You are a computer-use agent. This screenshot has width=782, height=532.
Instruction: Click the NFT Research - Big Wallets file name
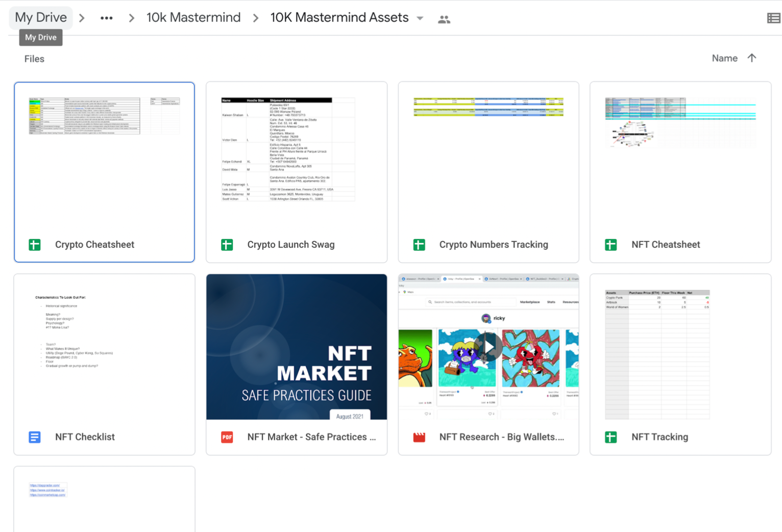[x=502, y=437]
